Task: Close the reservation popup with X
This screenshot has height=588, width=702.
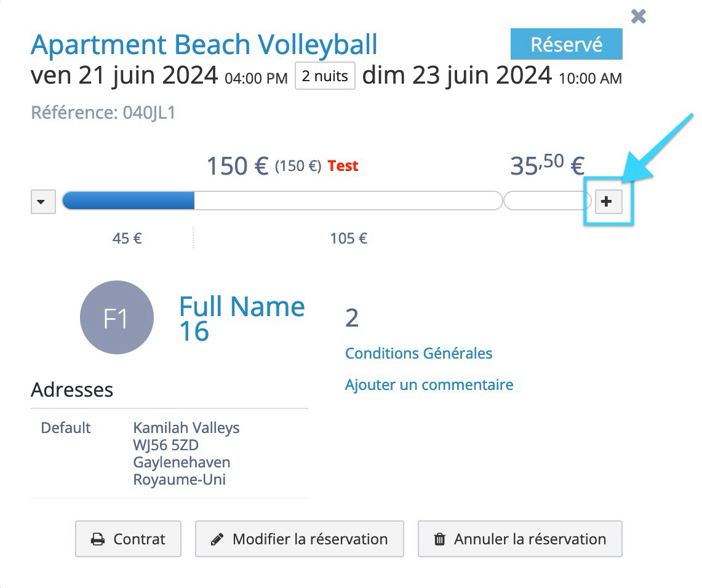Action: 639,17
